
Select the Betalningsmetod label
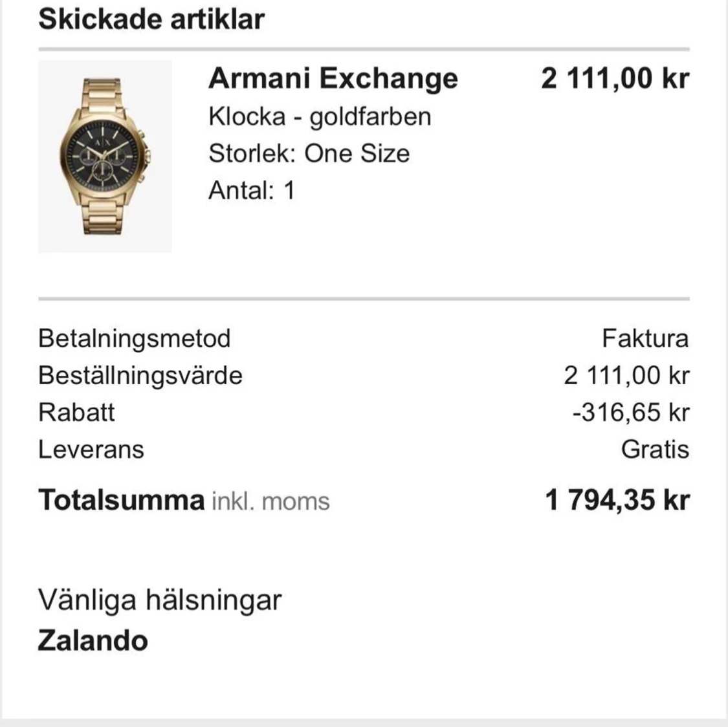[134, 338]
